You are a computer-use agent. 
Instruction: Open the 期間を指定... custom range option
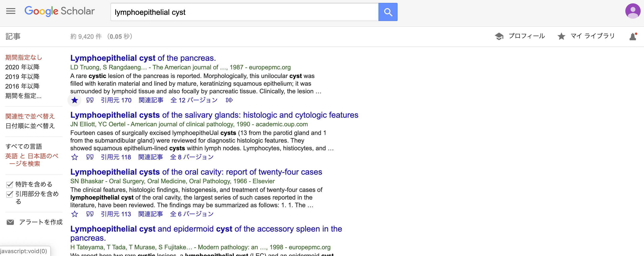[23, 96]
